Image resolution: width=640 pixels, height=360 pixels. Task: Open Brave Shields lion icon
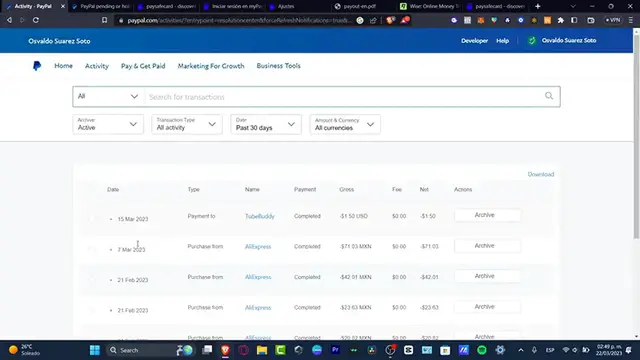(x=391, y=20)
